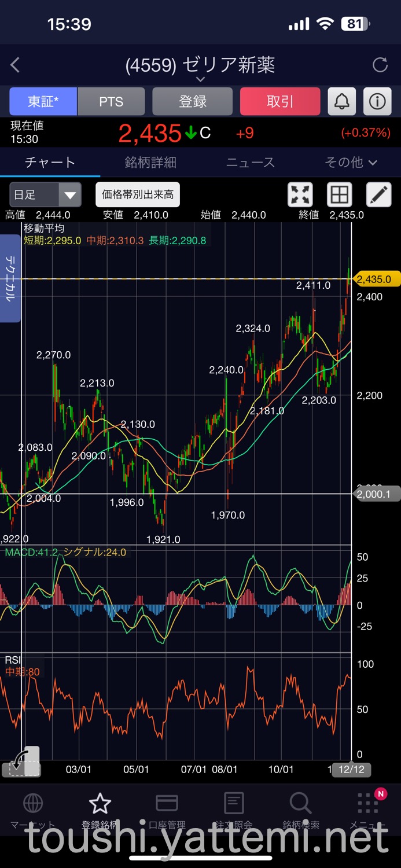Open the 日足 timeframe dropdown

pos(45,194)
